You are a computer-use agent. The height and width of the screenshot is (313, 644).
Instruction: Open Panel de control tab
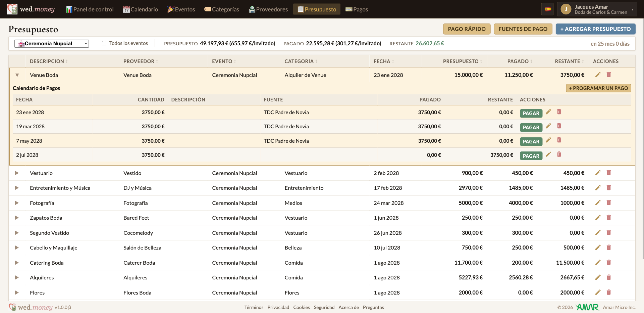click(x=90, y=9)
